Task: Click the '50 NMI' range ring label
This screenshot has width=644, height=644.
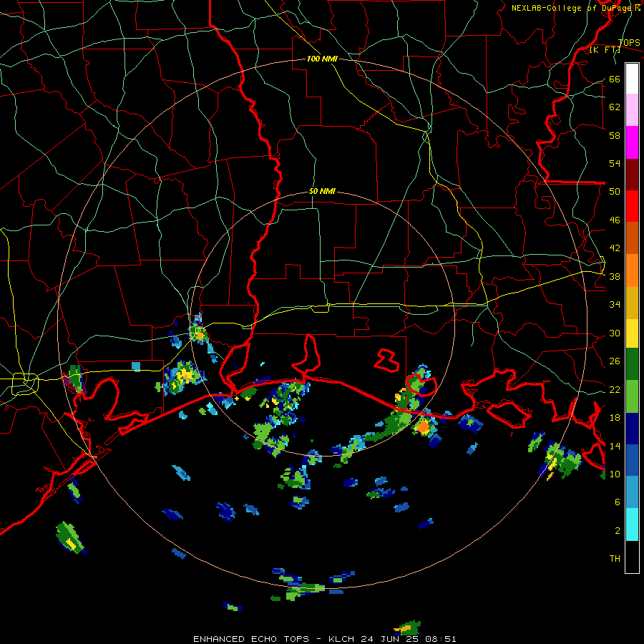Action: click(x=322, y=191)
